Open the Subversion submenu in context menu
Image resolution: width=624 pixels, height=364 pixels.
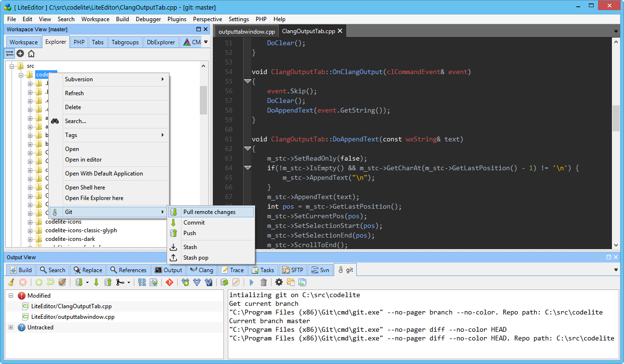(110, 79)
